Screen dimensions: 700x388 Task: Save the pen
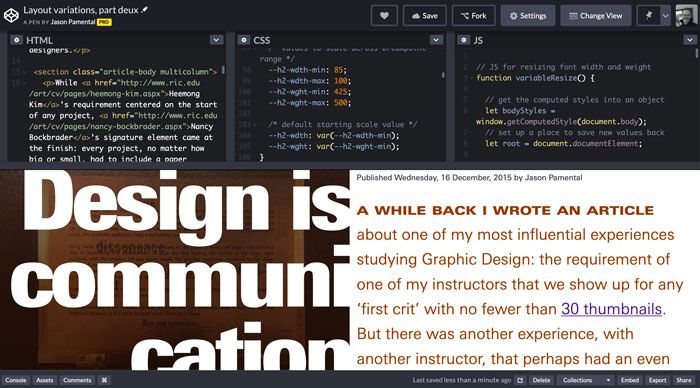[425, 16]
